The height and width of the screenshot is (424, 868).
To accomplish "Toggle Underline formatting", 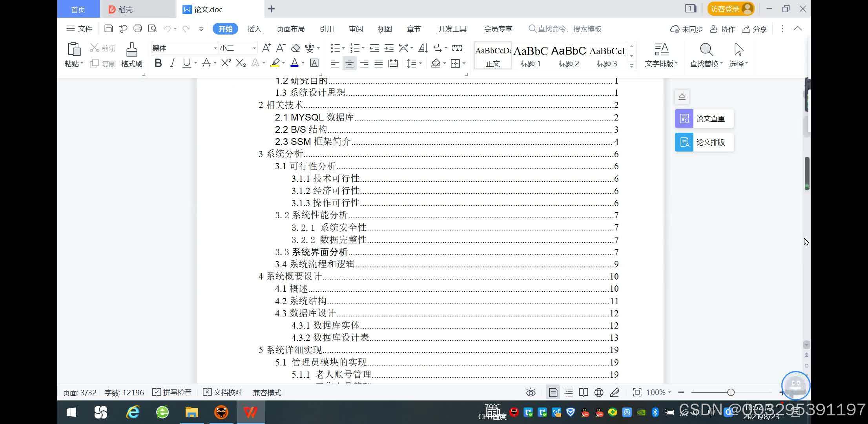I will coord(187,63).
